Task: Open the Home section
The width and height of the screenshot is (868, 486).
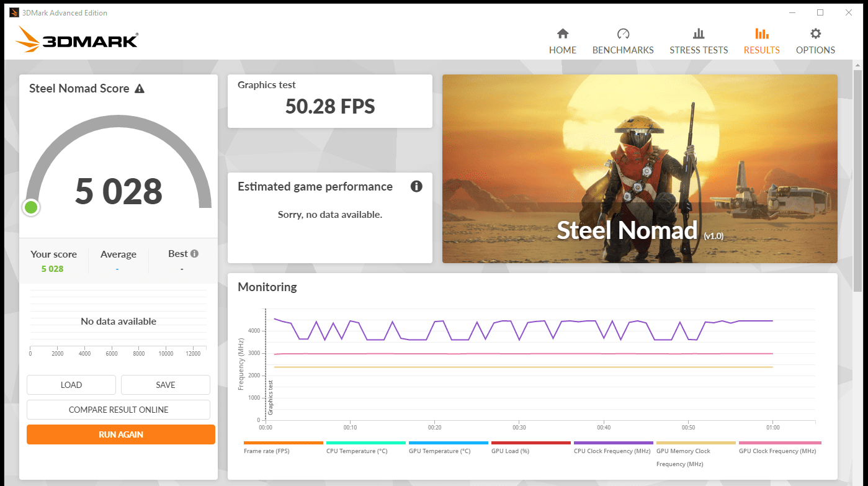Action: (x=563, y=42)
